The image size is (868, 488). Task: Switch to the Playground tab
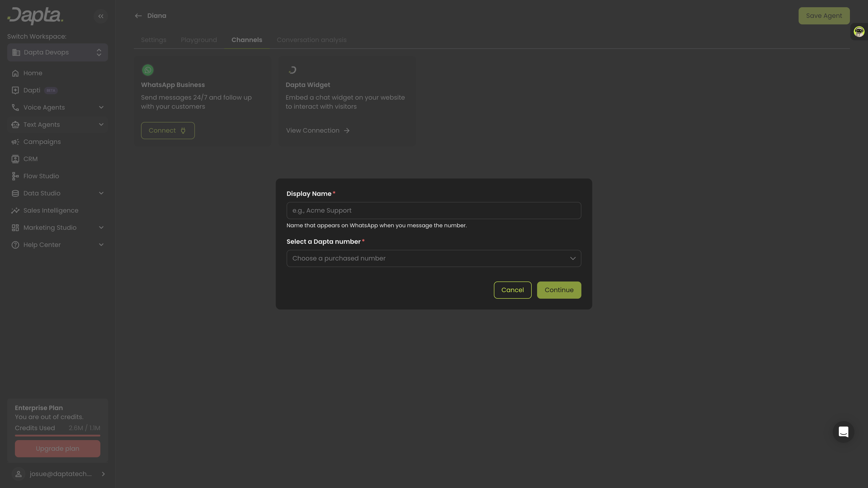coord(199,40)
